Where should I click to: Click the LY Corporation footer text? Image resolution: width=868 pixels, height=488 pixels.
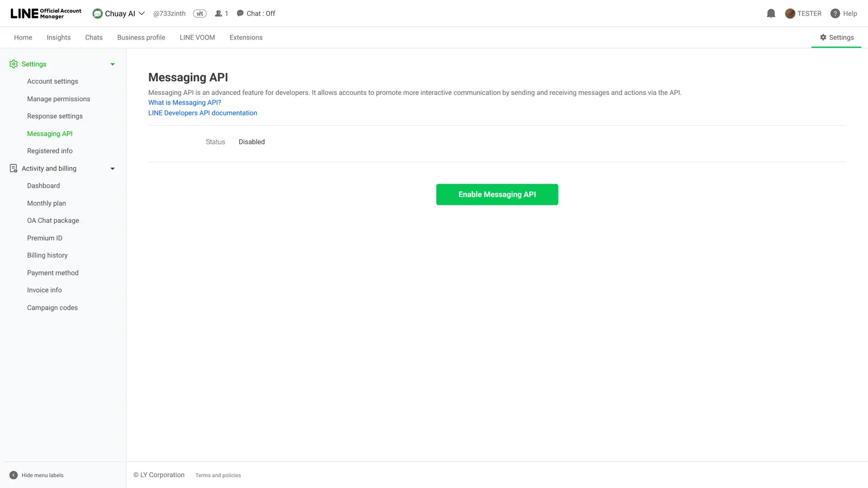pos(159,475)
